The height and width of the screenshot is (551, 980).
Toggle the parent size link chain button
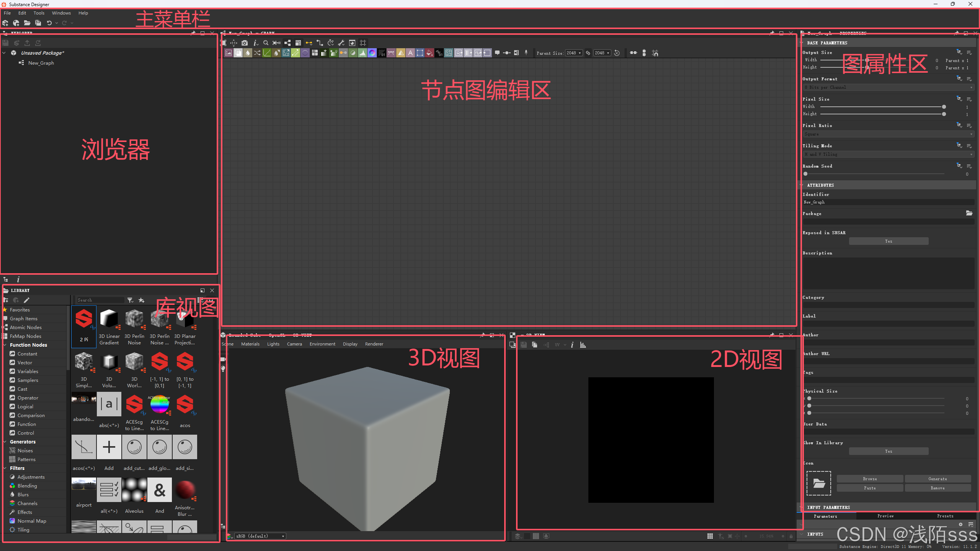coord(588,53)
